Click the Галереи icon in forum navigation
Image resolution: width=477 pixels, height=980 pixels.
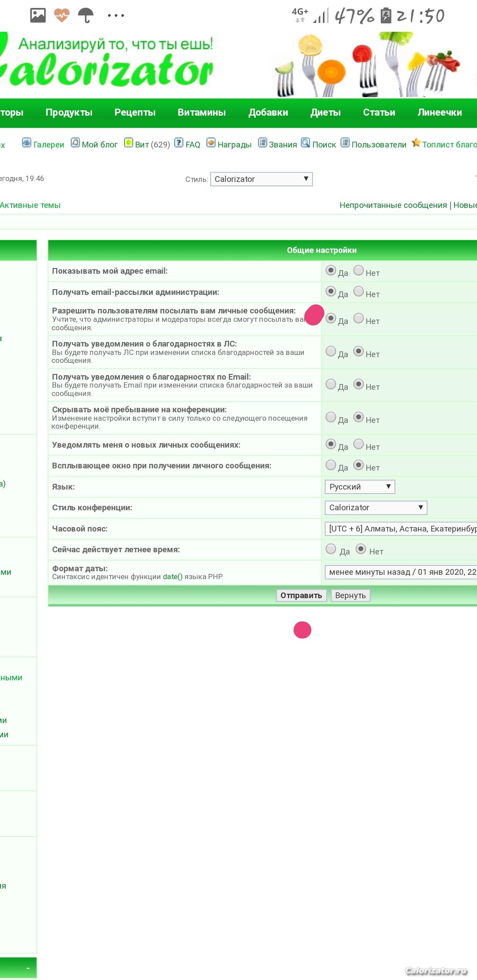(x=26, y=143)
